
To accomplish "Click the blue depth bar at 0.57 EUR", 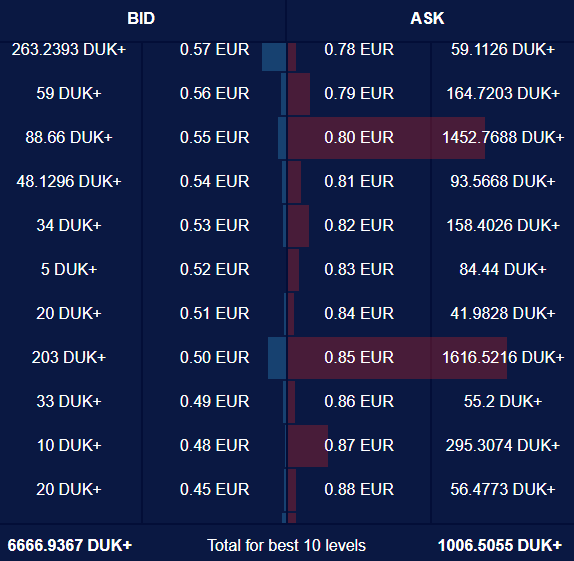I will pos(274,57).
